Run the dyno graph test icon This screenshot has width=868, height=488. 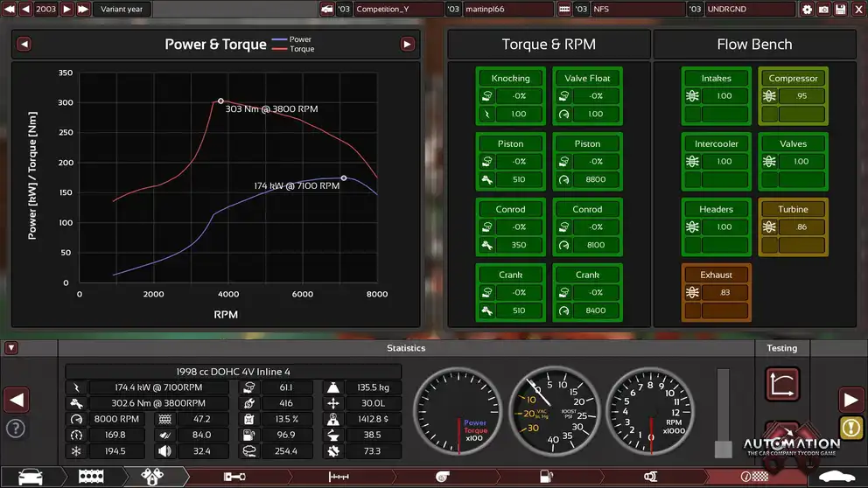point(781,383)
